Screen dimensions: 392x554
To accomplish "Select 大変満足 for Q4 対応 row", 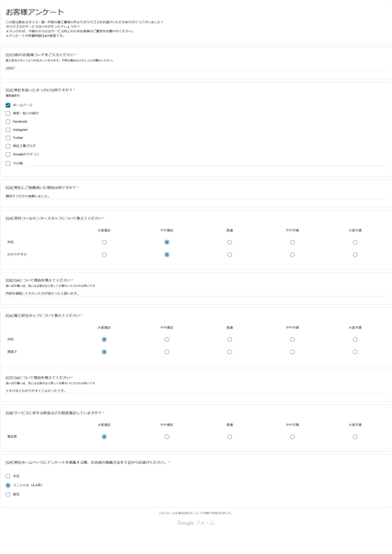I will (104, 242).
